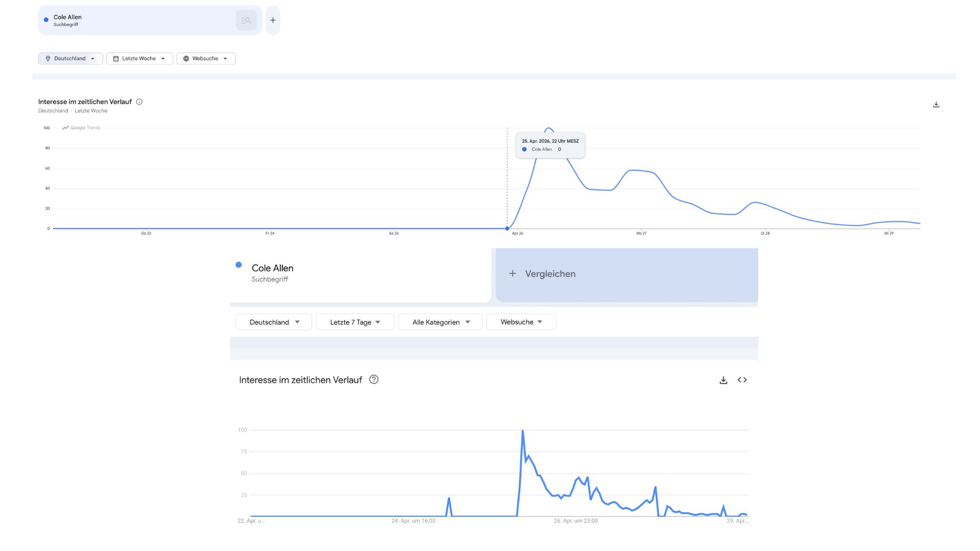Image resolution: width=980 pixels, height=551 pixels.
Task: Click the search icon in the Cole Allen field
Action: point(246,20)
